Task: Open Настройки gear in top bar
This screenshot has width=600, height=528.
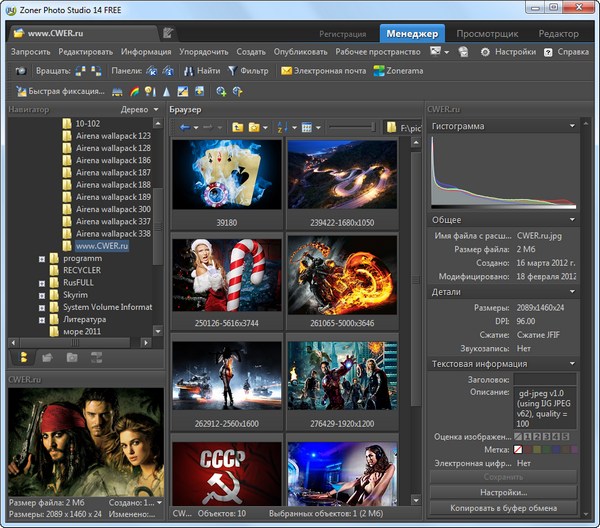Action: point(485,51)
